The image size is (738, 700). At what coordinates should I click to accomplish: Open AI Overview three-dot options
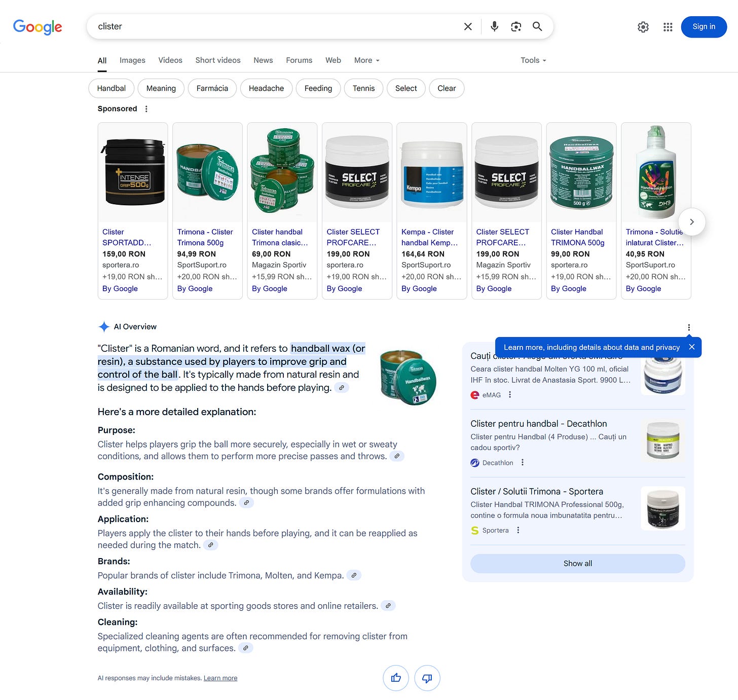pos(689,327)
